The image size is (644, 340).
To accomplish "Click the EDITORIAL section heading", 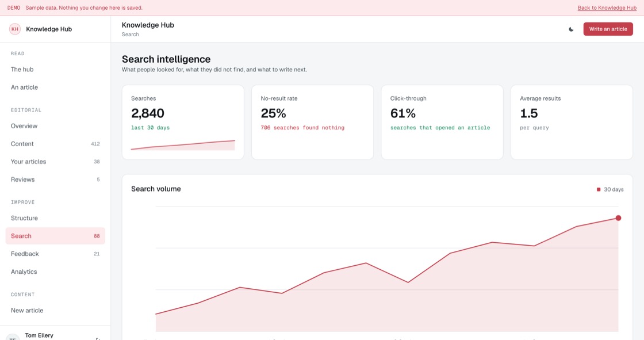I will point(26,110).
